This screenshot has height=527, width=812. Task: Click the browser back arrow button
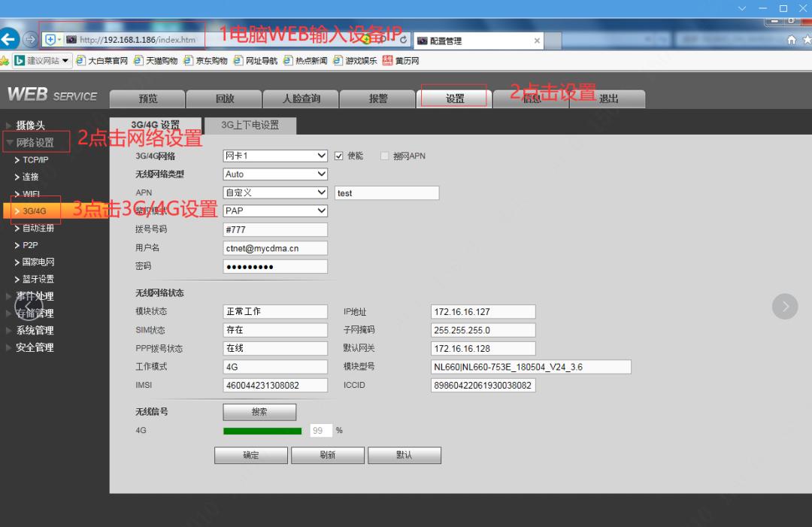coord(9,39)
